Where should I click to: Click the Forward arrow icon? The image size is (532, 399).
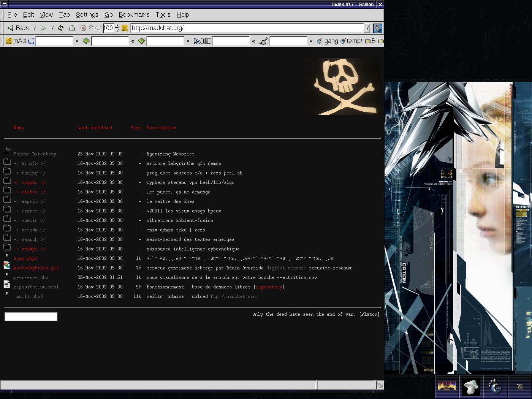(43, 28)
